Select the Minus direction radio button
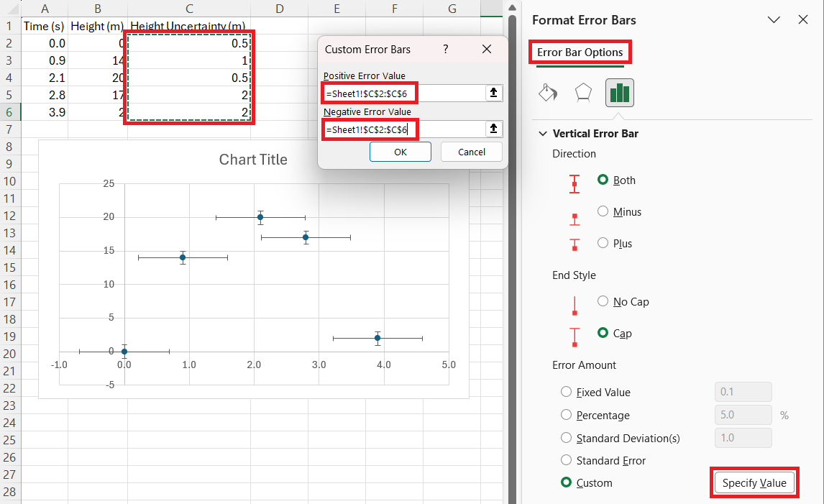The image size is (824, 504). (x=603, y=211)
